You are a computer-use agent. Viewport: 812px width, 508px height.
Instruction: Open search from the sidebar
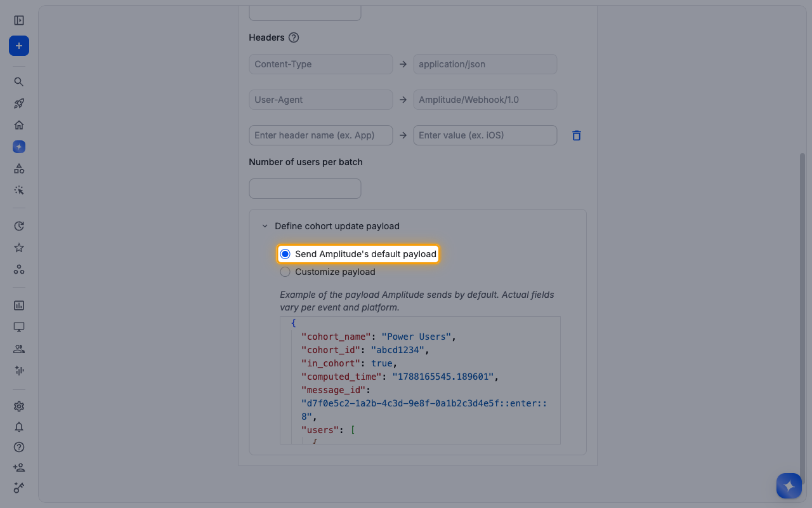pos(19,82)
